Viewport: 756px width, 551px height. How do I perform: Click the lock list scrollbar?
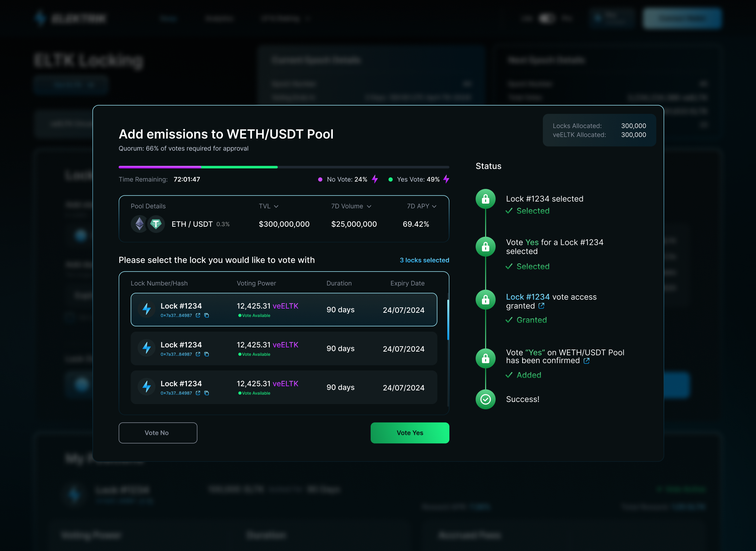click(x=448, y=319)
